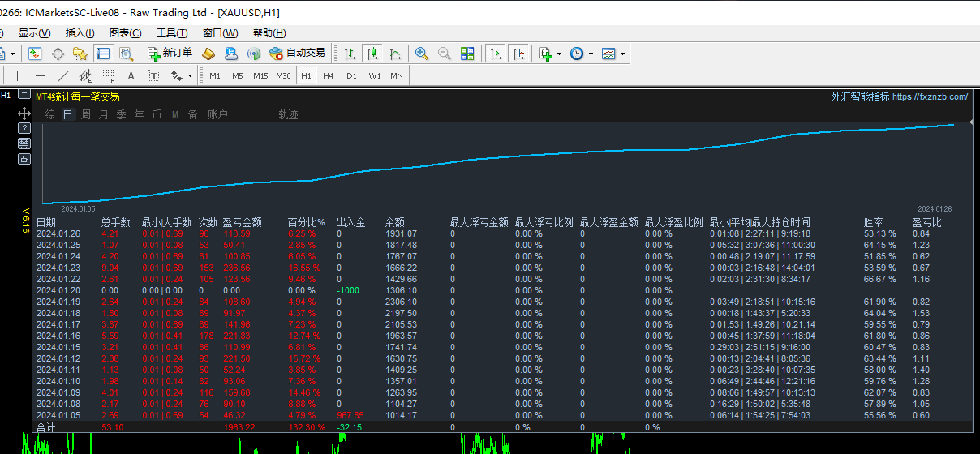This screenshot has height=454, width=980.
Task: Switch to candlestick chart mode
Action: click(x=372, y=54)
